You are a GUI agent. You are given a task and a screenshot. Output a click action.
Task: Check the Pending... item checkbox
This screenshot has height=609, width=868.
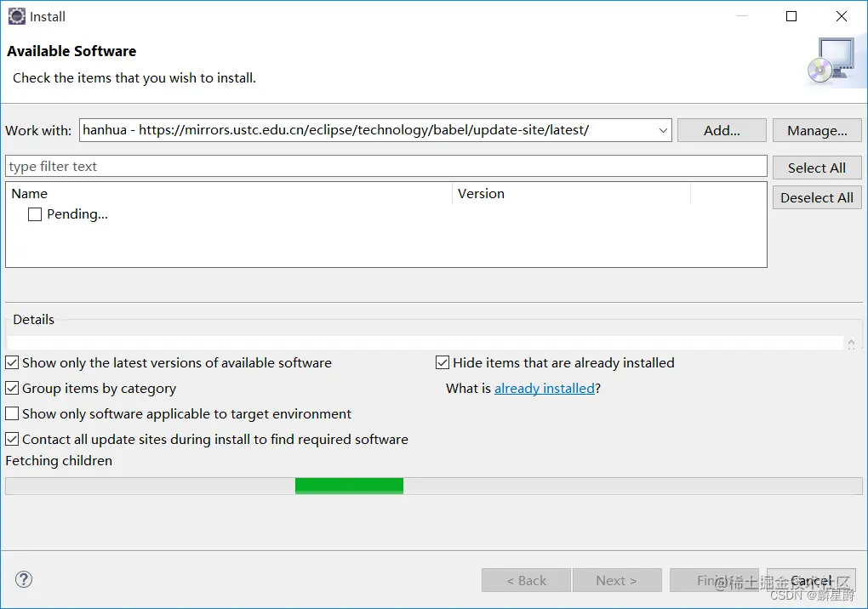tap(35, 214)
